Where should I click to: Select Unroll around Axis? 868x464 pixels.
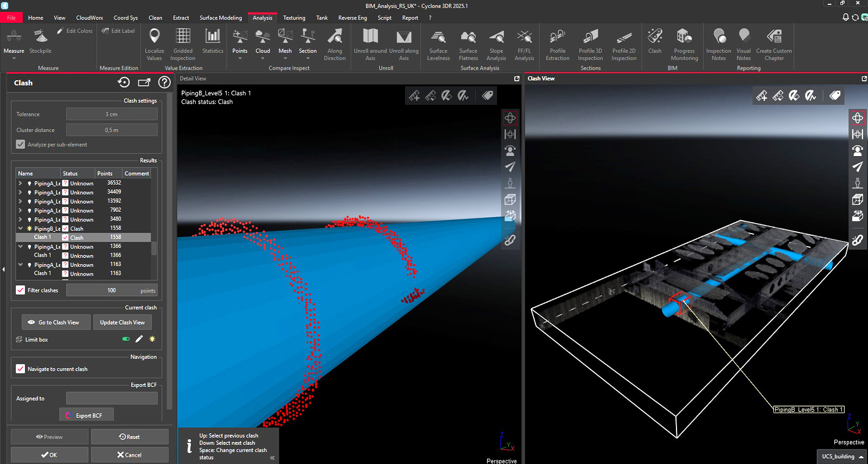point(370,44)
